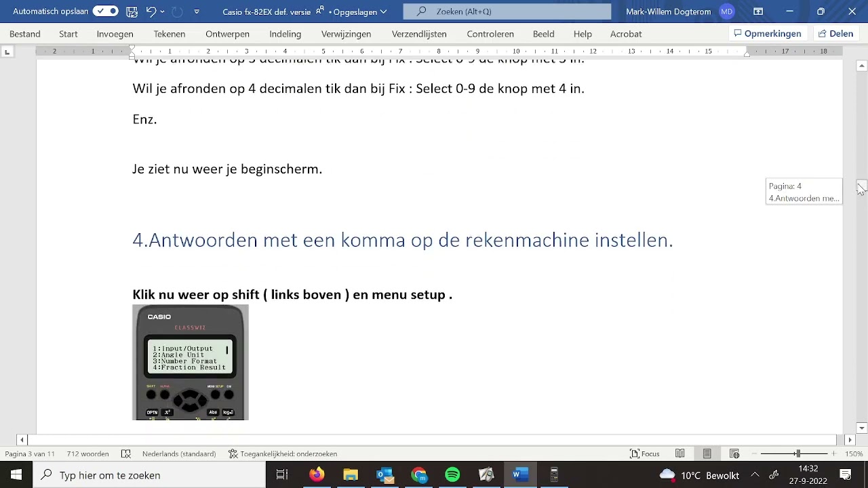Open the Controleren tab
Viewport: 868px width, 488px height.
pos(490,34)
